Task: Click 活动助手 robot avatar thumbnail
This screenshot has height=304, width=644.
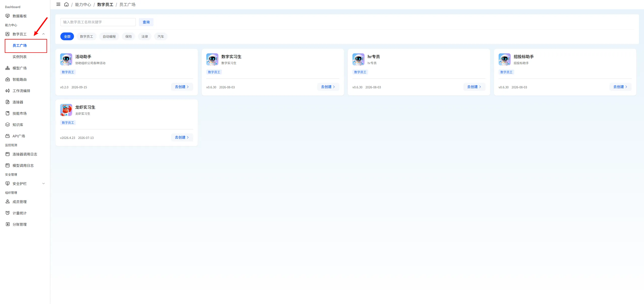Action: click(66, 59)
